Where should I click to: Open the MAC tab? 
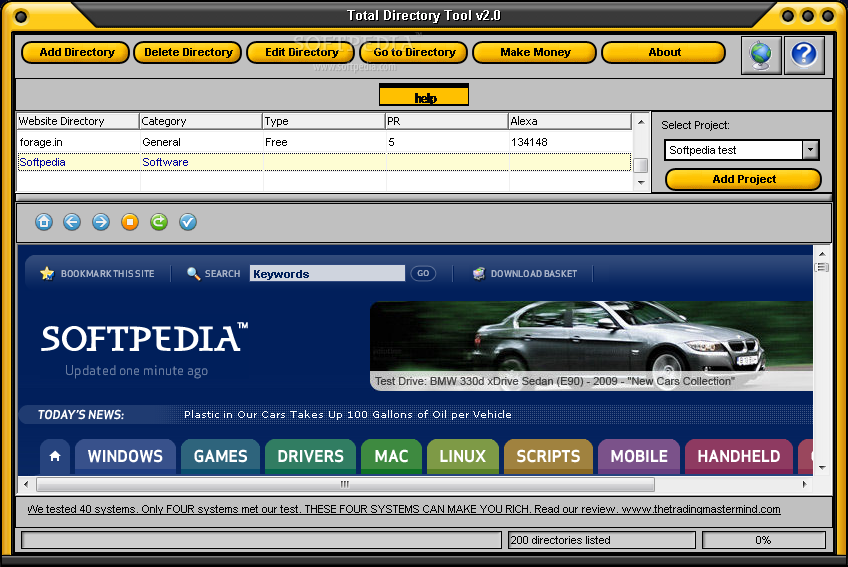pos(392,457)
